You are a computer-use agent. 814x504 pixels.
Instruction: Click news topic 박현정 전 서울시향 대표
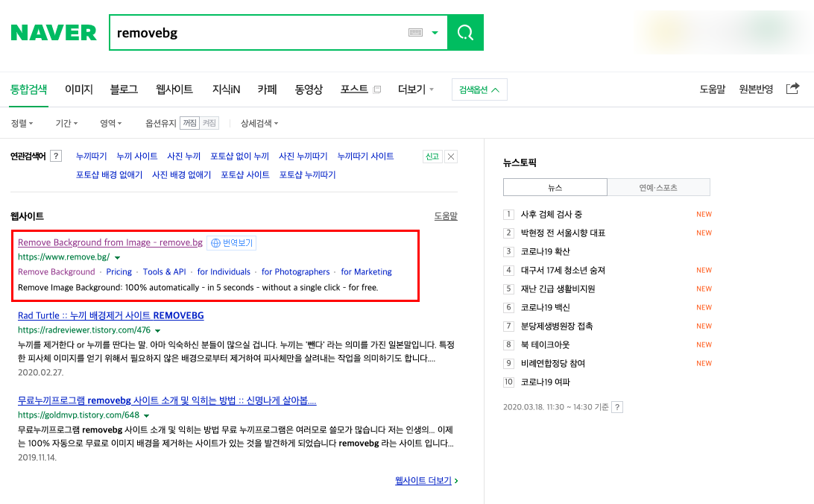coord(563,233)
